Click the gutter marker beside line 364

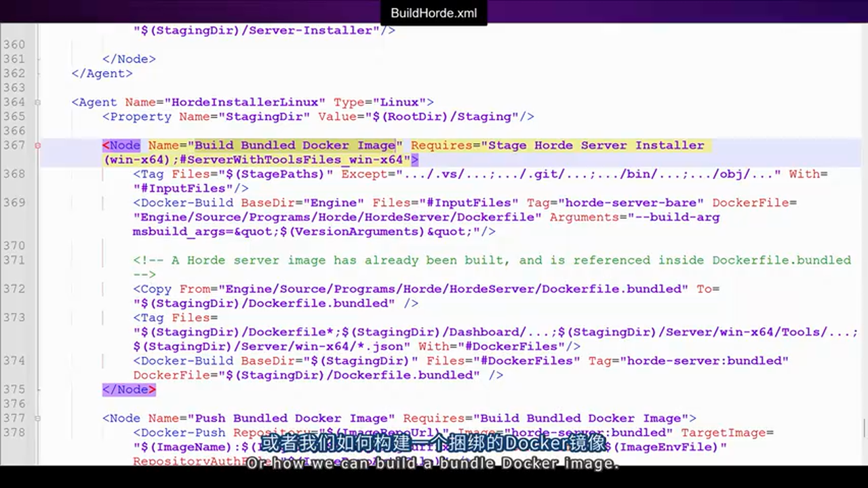pos(38,102)
